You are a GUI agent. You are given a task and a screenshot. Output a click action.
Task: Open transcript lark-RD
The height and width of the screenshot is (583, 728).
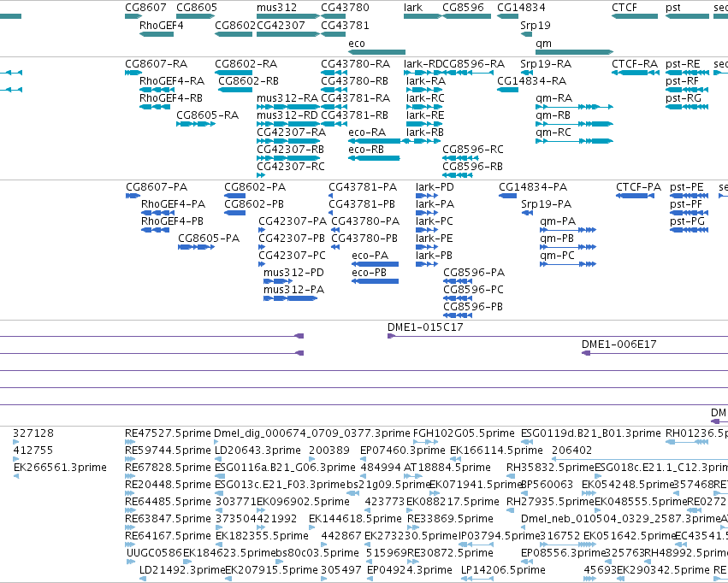pos(423,64)
